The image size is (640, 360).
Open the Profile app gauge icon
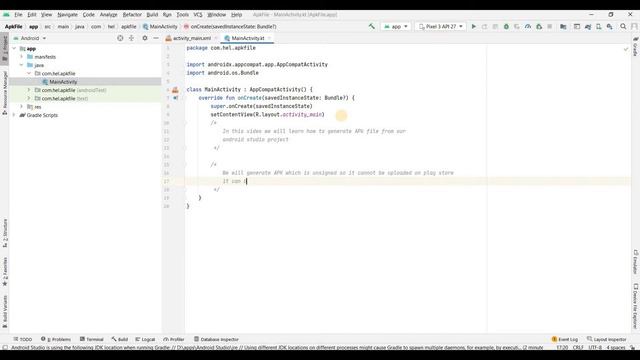coord(528,27)
